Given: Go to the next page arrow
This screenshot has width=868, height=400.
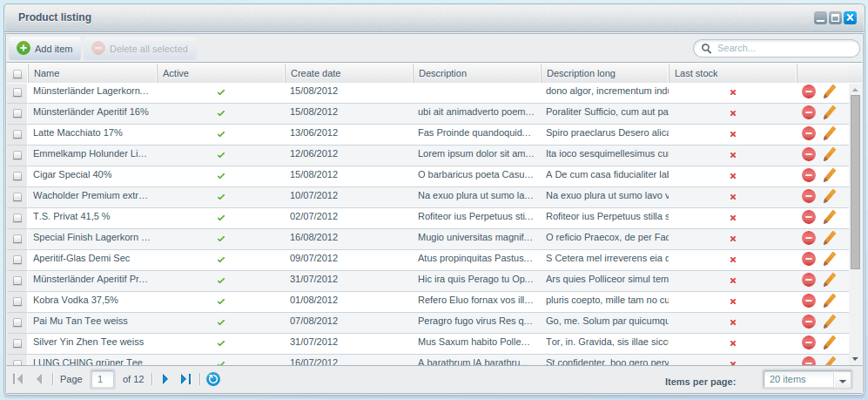Looking at the screenshot, I should tap(165, 379).
